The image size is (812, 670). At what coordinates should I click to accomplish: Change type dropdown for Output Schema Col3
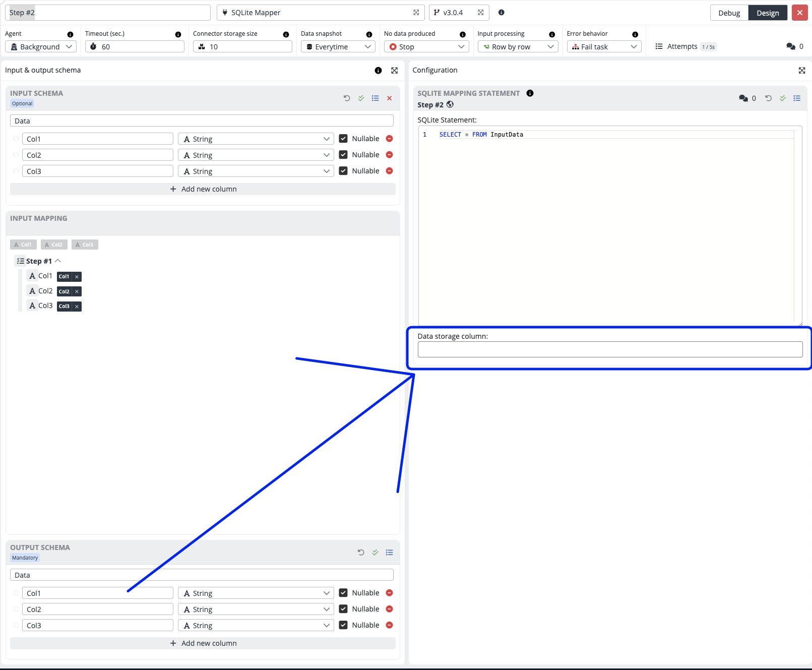pyautogui.click(x=256, y=626)
